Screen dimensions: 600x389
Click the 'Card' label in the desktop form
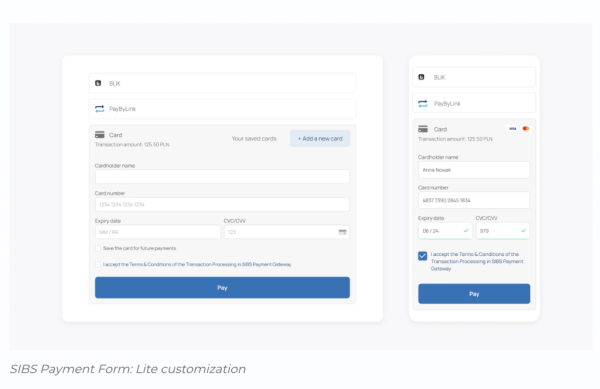point(116,135)
